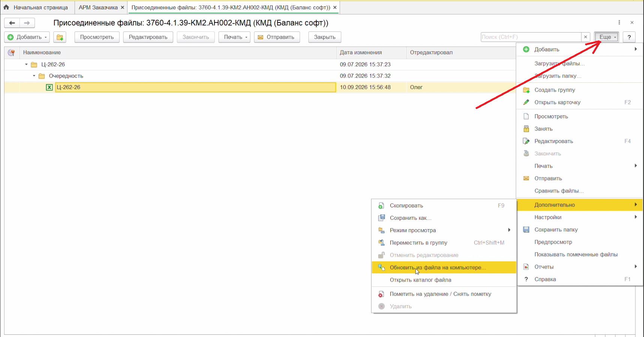Viewport: 644px width, 337px height.
Task: Click the question mark help button in the toolbar
Action: point(629,37)
